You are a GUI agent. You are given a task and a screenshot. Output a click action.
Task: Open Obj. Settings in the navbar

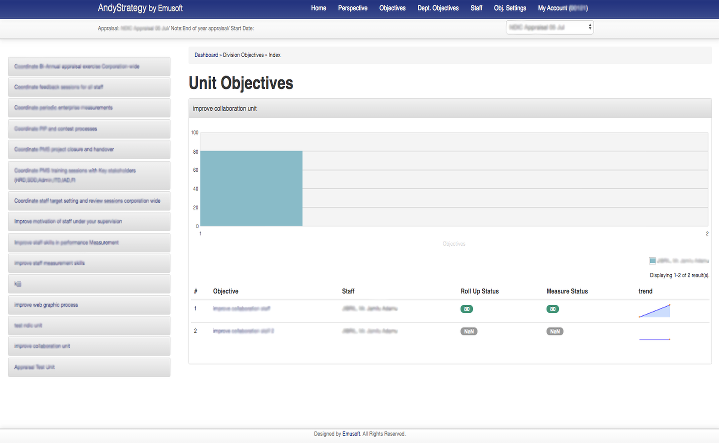(510, 8)
